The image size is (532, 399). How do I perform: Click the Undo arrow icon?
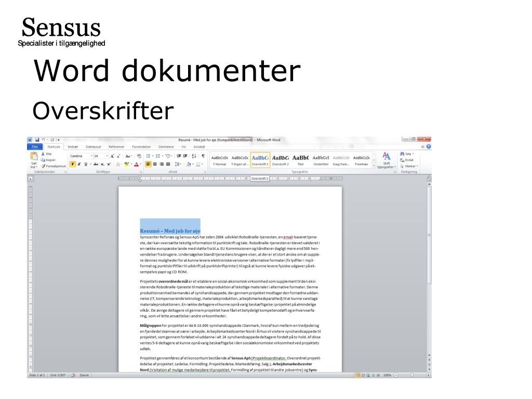coord(44,140)
